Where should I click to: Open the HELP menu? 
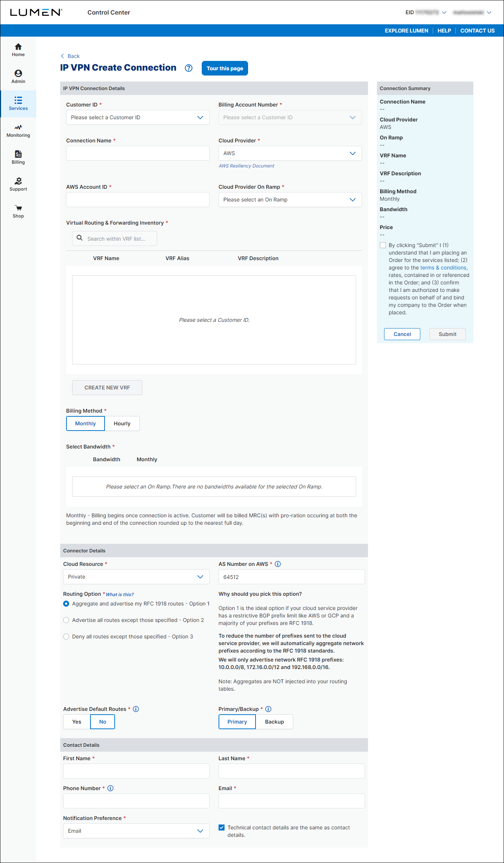click(444, 31)
